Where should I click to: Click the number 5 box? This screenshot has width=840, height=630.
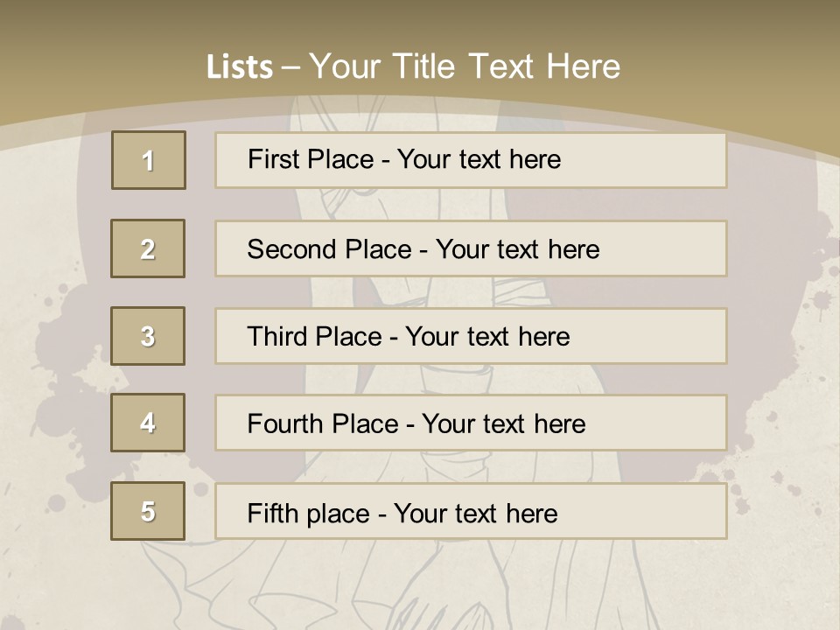coord(148,511)
